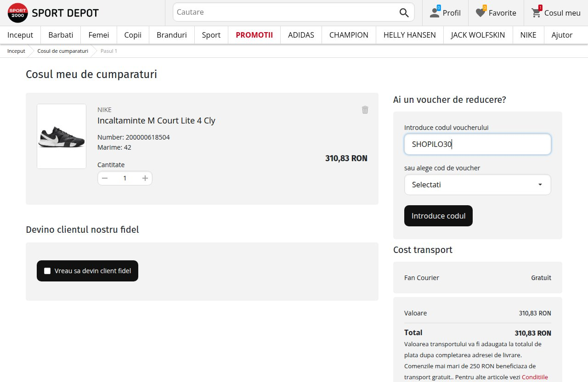Click the NIKE brand label on product
This screenshot has width=588, height=382.
pos(104,110)
